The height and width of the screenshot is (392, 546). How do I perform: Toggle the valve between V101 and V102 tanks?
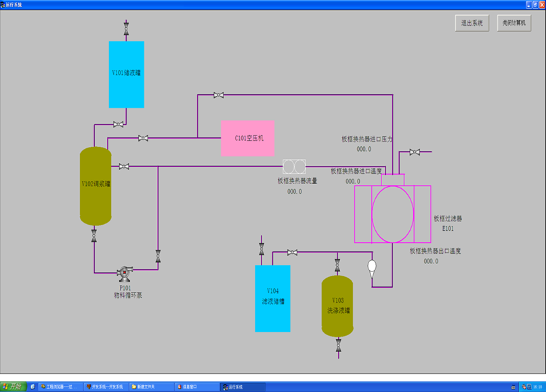[118, 125]
